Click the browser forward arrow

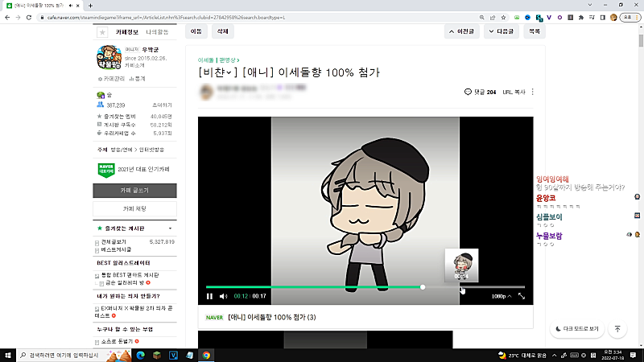point(18,18)
